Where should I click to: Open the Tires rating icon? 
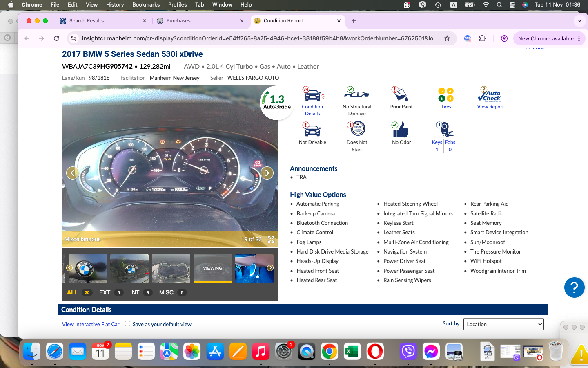(x=446, y=95)
